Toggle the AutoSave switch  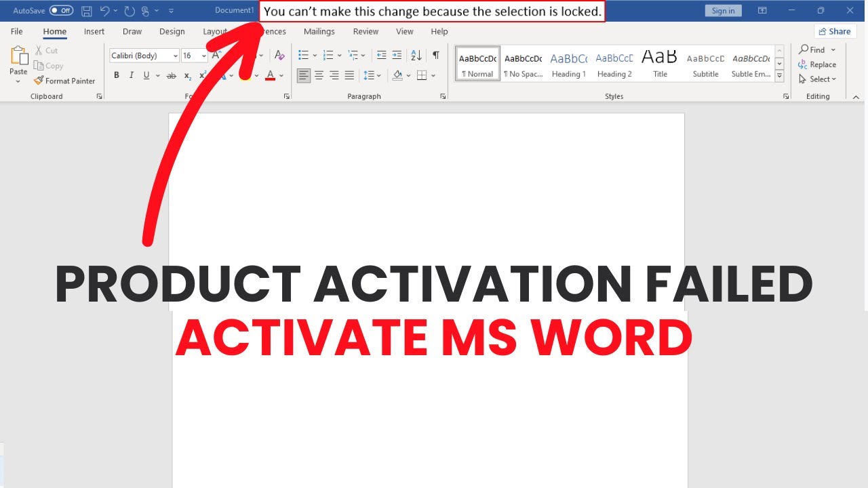tap(61, 11)
